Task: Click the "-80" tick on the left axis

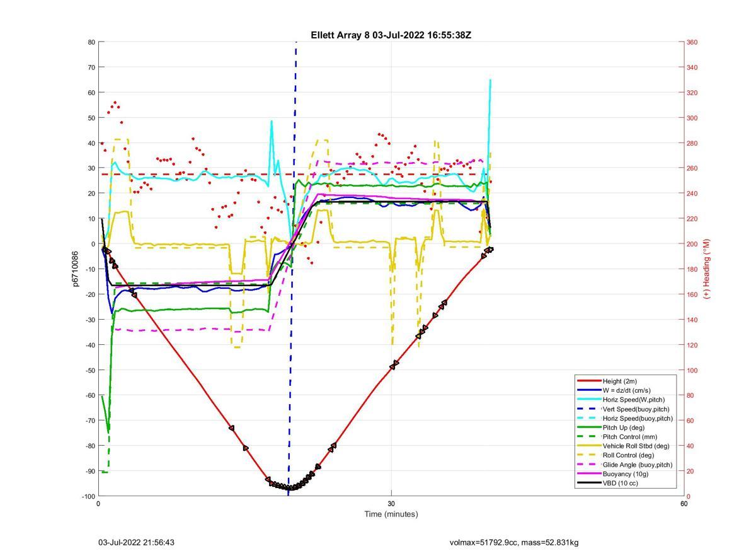Action: click(90, 446)
